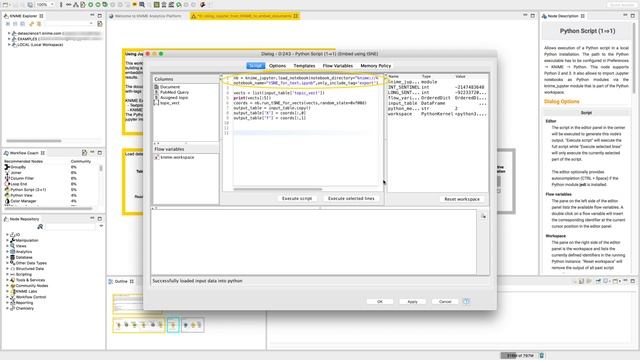Select Loop End recommended node
Screen dimensions: 640x360
pos(18,184)
